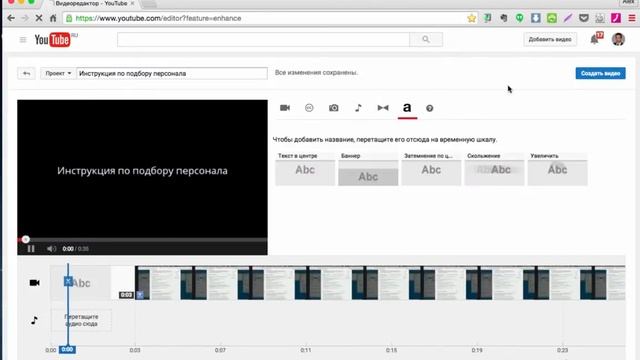Pick the 'Увеличить' title style
This screenshot has height=360, width=640.
tap(558, 169)
